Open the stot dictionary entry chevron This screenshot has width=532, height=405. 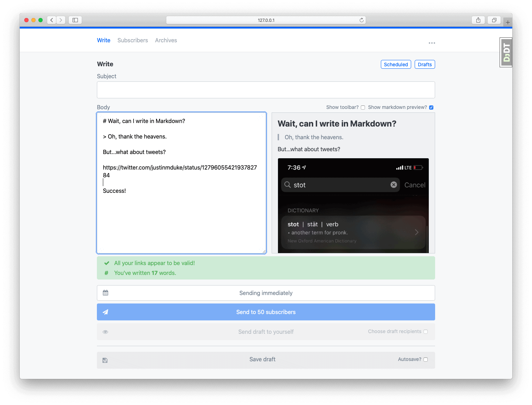tap(417, 232)
